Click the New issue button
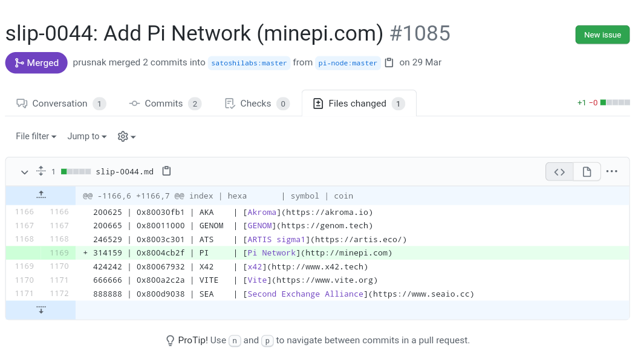 [x=602, y=35]
